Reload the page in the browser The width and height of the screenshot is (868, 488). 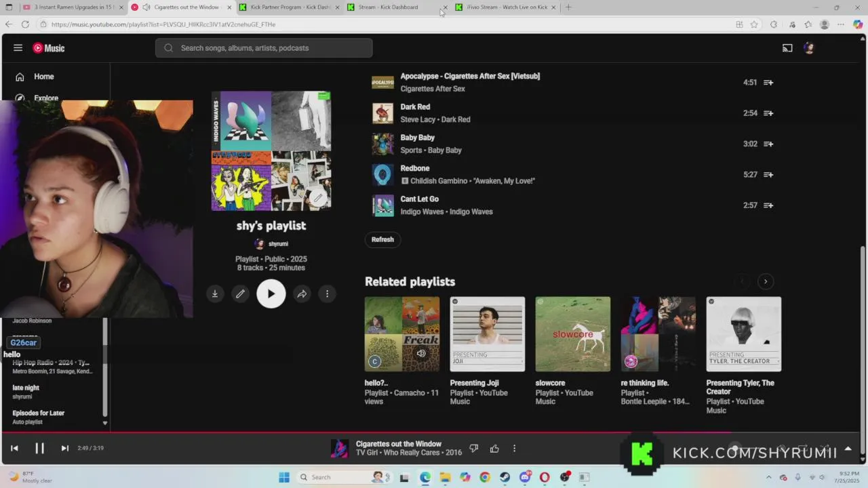[25, 24]
